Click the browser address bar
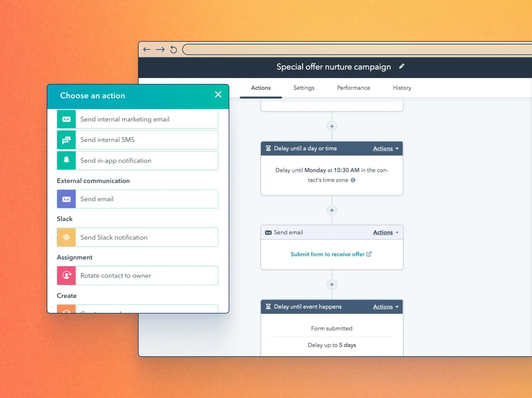This screenshot has width=532, height=398. pos(357,49)
